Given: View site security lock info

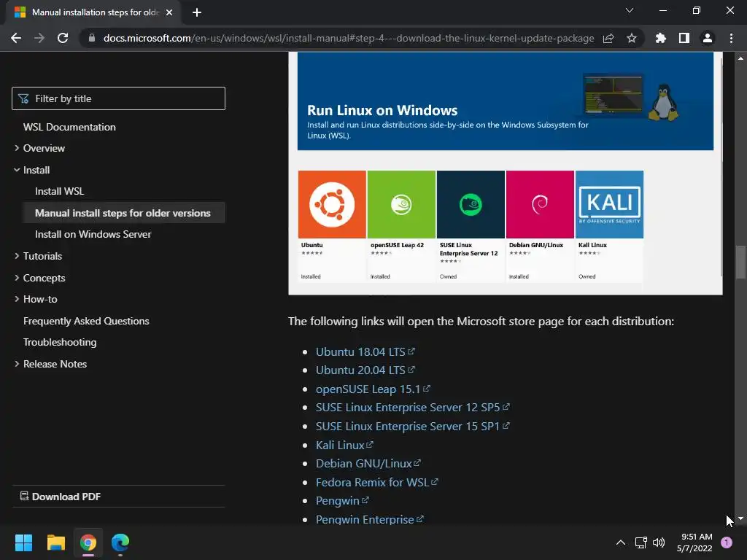Looking at the screenshot, I should coord(92,38).
